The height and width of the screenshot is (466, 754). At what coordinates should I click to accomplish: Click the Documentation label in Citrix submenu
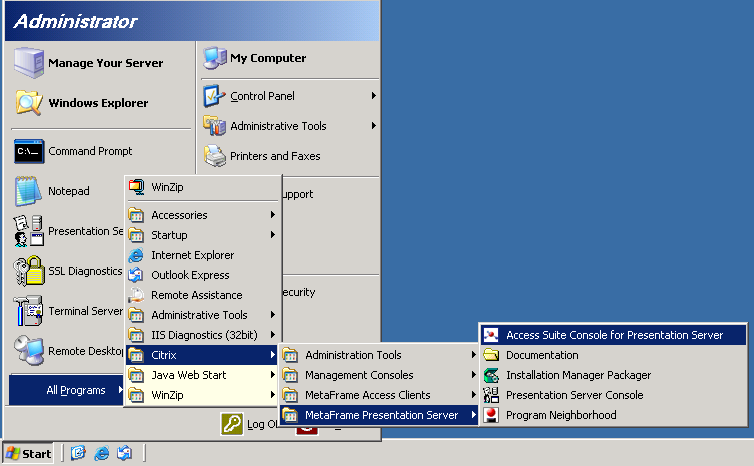click(542, 355)
